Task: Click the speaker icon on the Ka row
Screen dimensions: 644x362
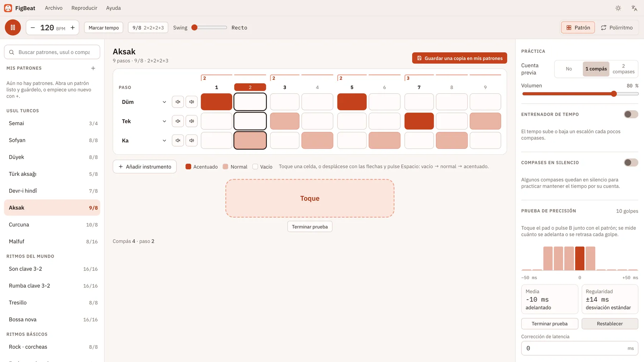Action: pyautogui.click(x=192, y=140)
